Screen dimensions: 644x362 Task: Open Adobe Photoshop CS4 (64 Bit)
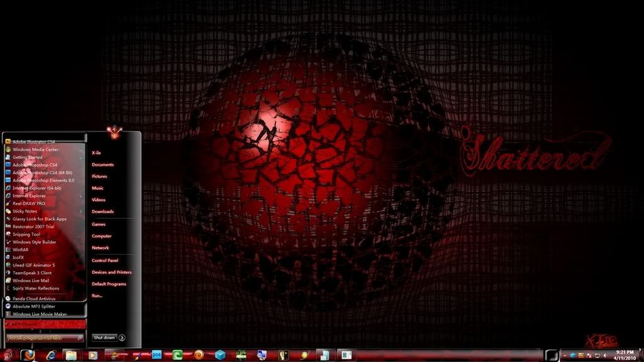pos(42,172)
